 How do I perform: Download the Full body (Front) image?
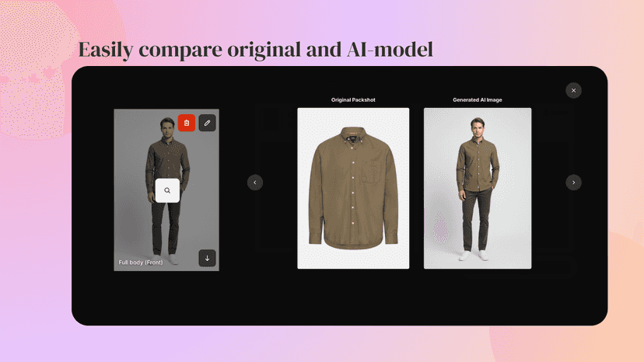208,258
